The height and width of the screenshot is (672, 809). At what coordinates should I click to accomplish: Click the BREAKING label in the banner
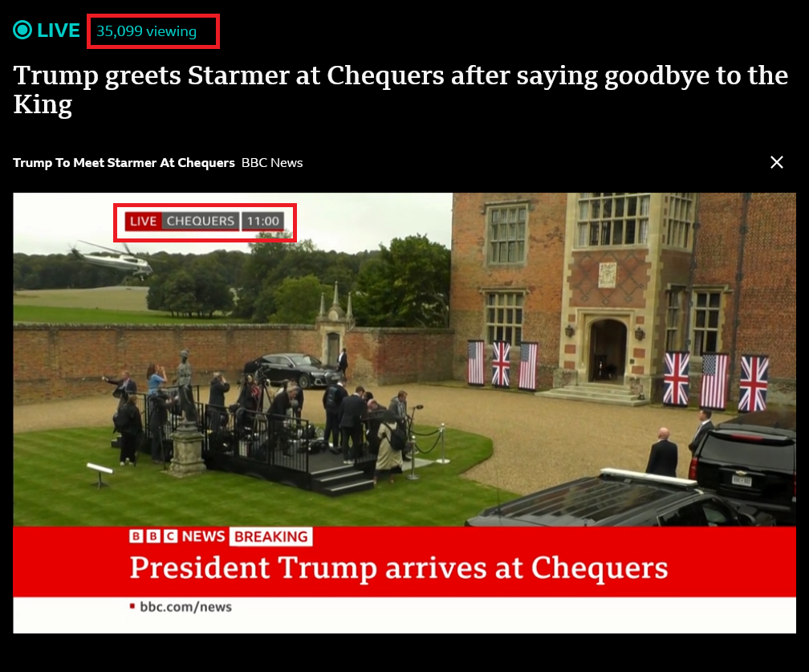(271, 537)
